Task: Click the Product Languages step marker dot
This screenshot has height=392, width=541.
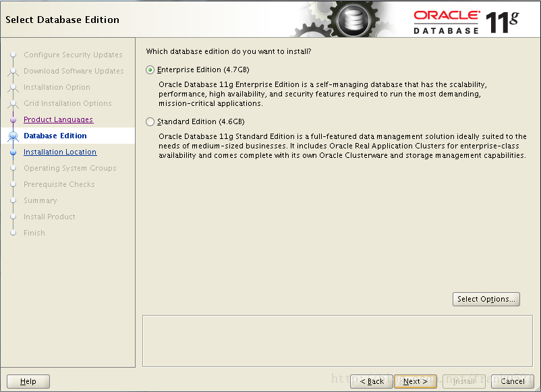Action: tap(13, 119)
